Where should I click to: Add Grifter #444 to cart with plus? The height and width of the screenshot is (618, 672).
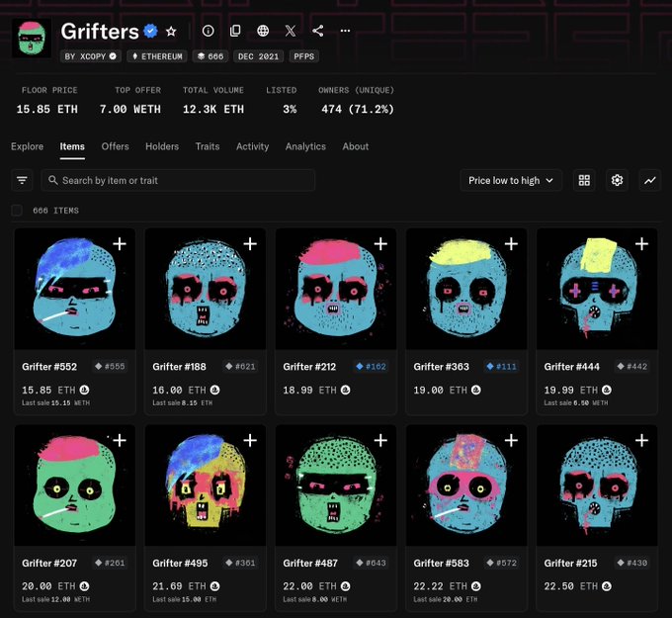click(x=641, y=244)
